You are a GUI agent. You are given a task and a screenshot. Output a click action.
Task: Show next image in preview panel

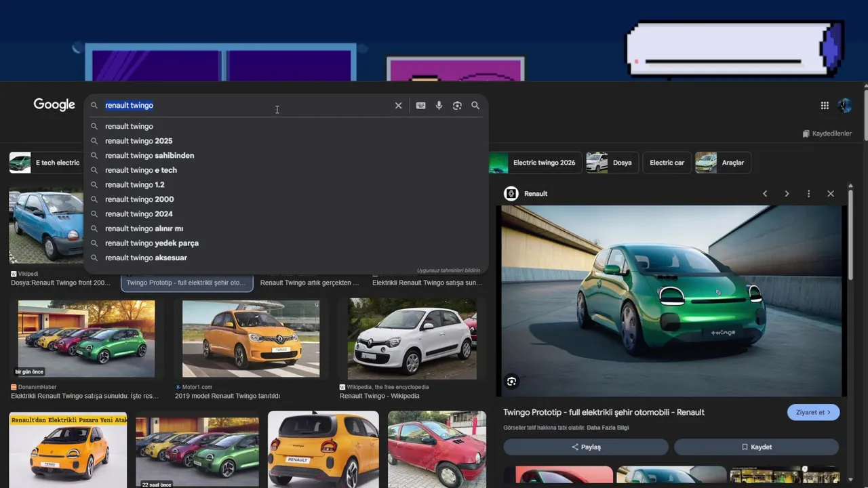click(787, 194)
